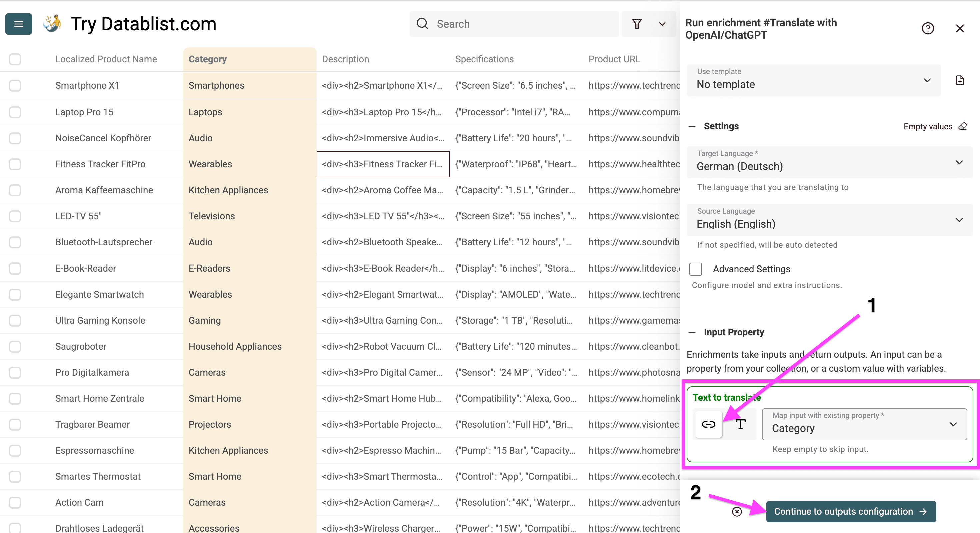Select the link mapping mode icon

(x=708, y=424)
